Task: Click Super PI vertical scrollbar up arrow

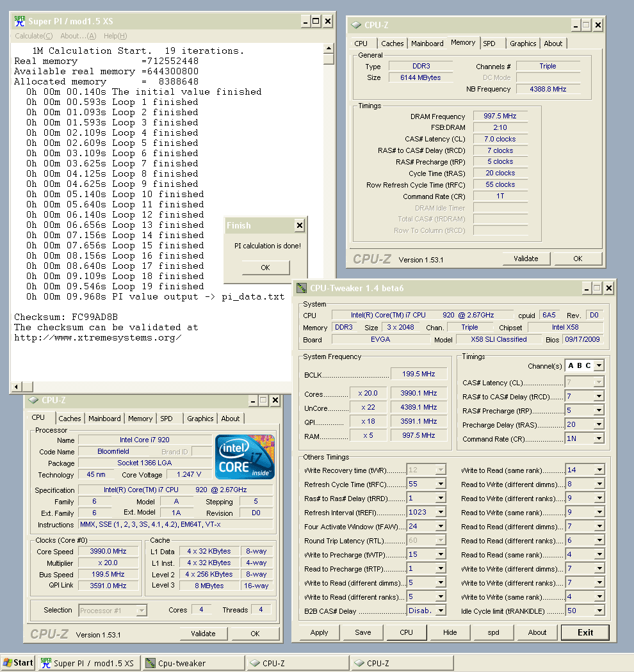Action: [x=329, y=48]
